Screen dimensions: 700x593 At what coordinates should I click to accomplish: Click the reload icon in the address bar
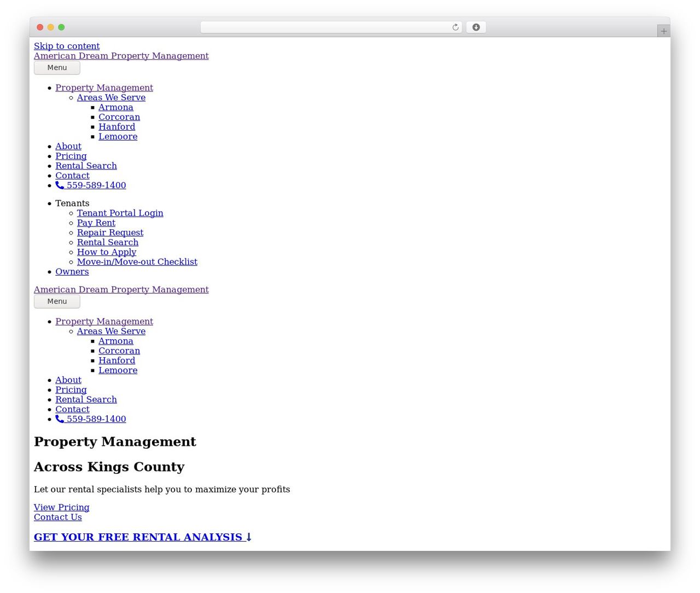455,27
